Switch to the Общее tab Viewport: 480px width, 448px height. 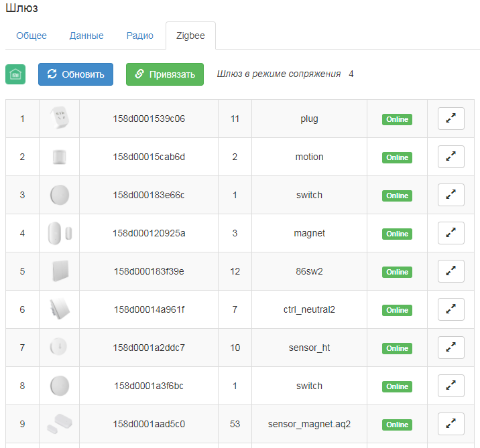[32, 36]
